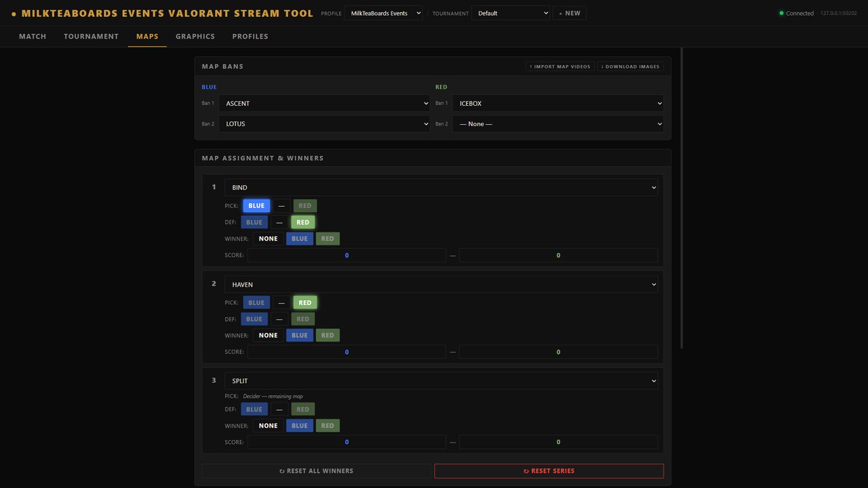Go to the Profiles tab
868x488 pixels.
(x=250, y=37)
